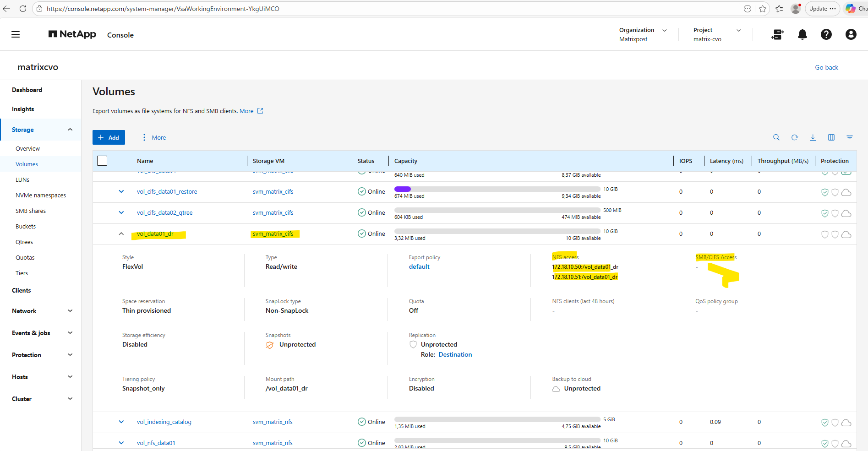Collapse the vol_data01_dr row details
This screenshot has width=868, height=451.
[x=121, y=234]
